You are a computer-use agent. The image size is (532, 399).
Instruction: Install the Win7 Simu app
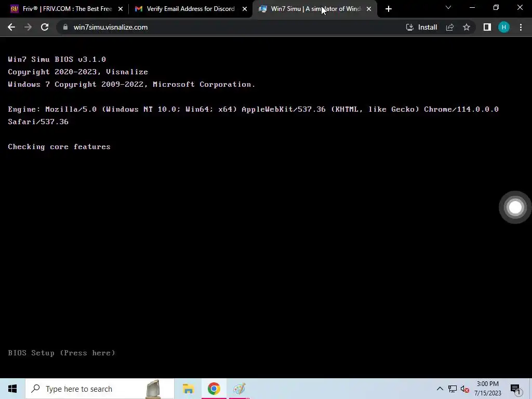click(421, 27)
